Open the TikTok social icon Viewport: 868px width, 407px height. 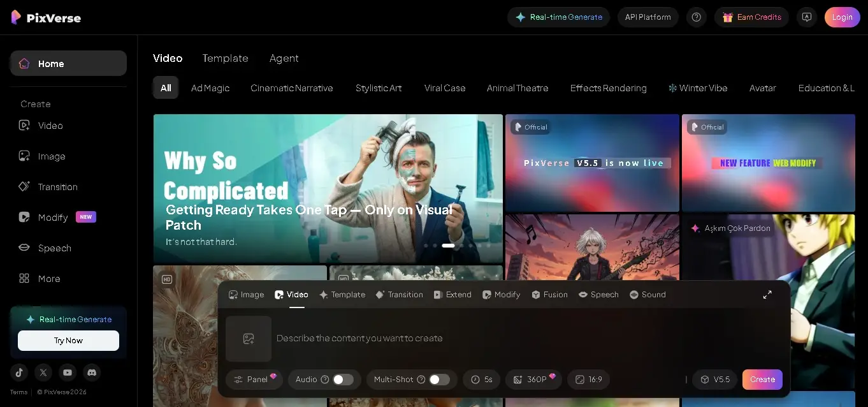(x=19, y=373)
